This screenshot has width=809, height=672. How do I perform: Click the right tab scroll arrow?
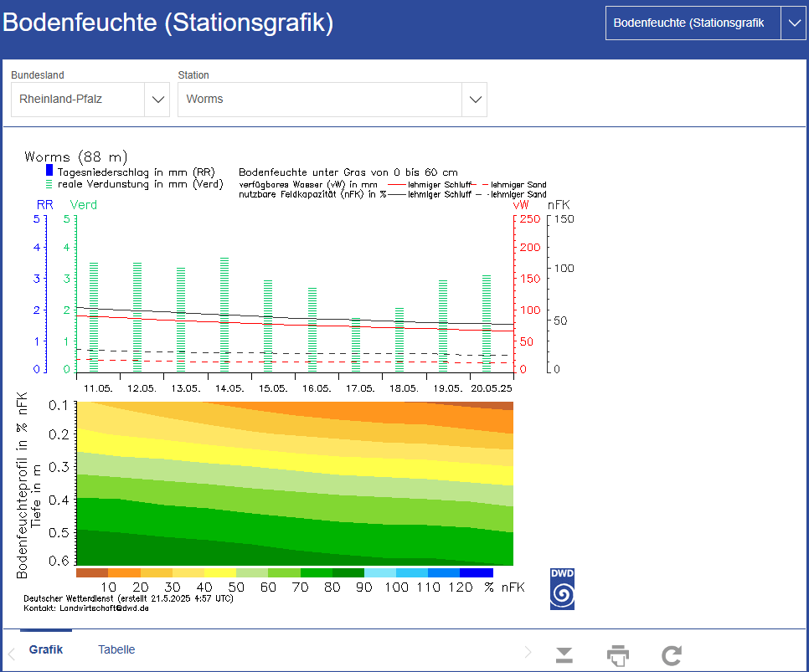pyautogui.click(x=528, y=653)
